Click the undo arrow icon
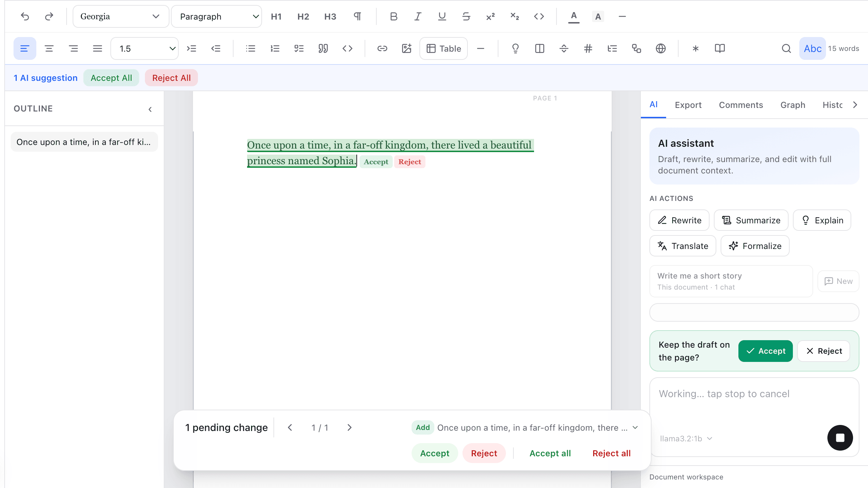Viewport: 868px width, 488px height. coord(25,16)
